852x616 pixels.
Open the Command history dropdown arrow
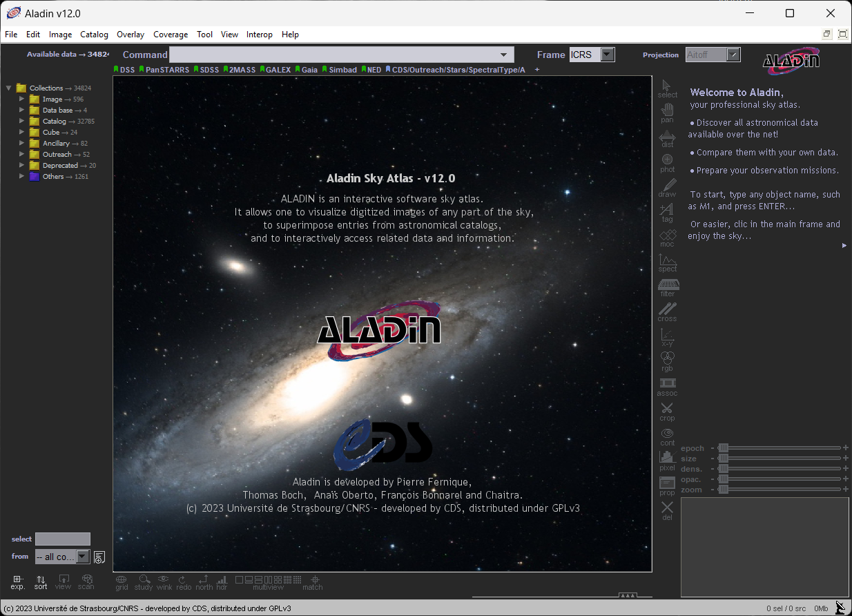(x=504, y=55)
